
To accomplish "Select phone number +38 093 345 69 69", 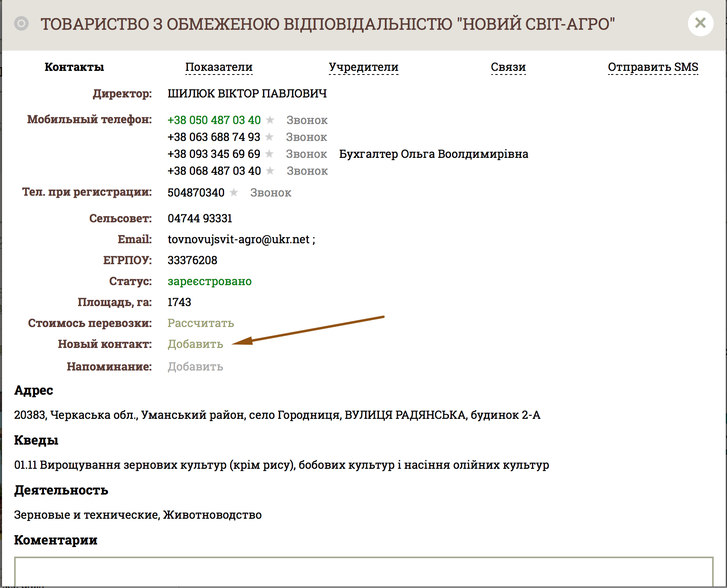I will tap(214, 154).
